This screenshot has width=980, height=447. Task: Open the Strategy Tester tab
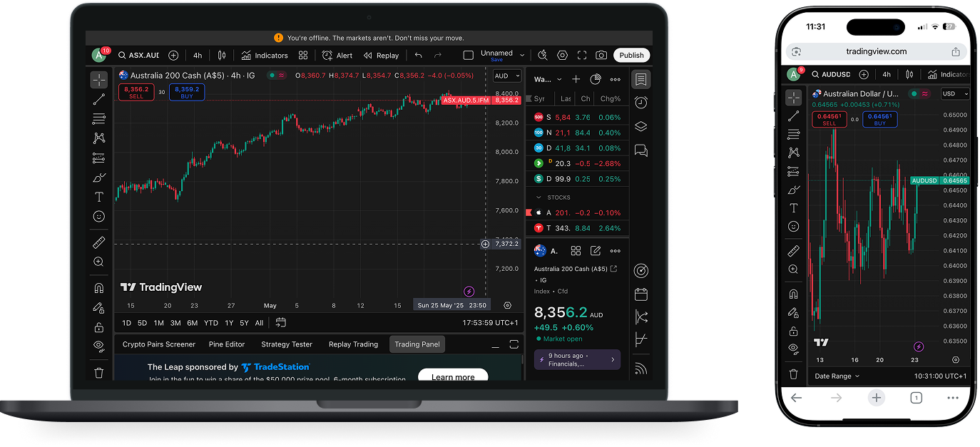pos(287,344)
